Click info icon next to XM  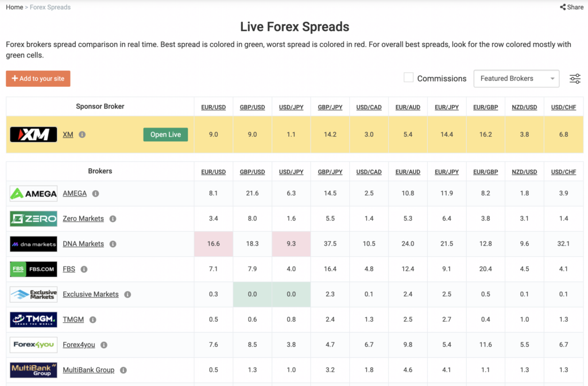[x=82, y=134]
